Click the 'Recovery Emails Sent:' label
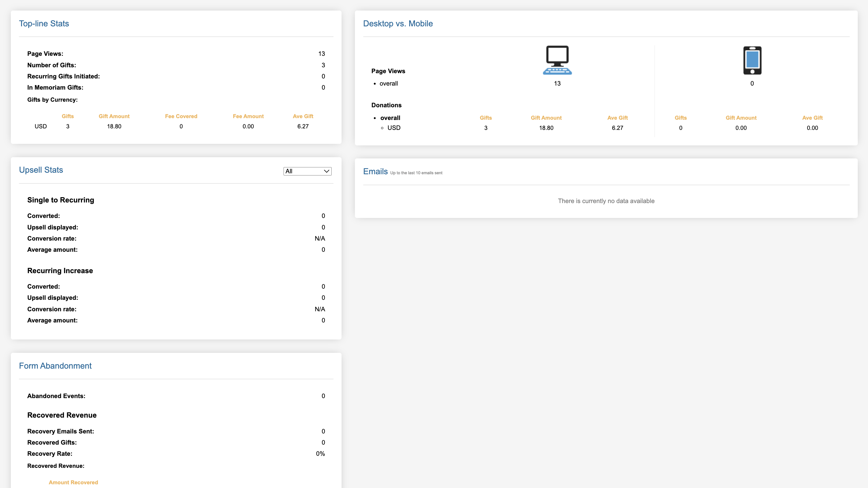 coord(61,431)
